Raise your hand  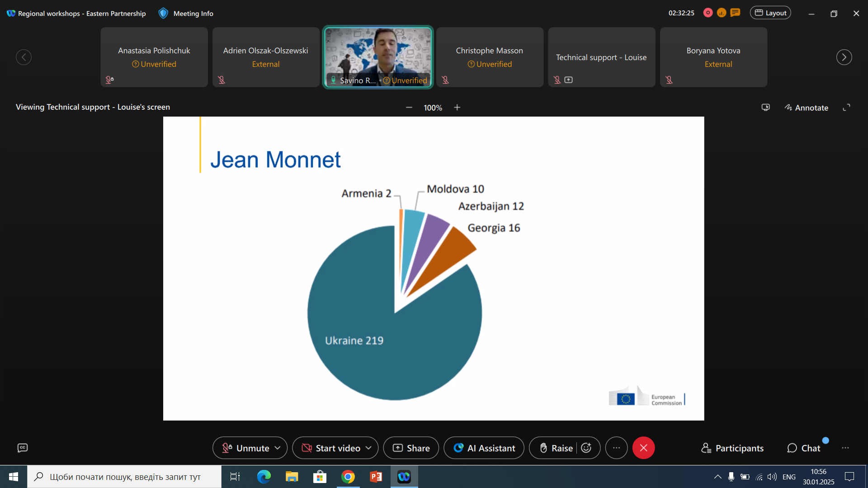(x=556, y=448)
